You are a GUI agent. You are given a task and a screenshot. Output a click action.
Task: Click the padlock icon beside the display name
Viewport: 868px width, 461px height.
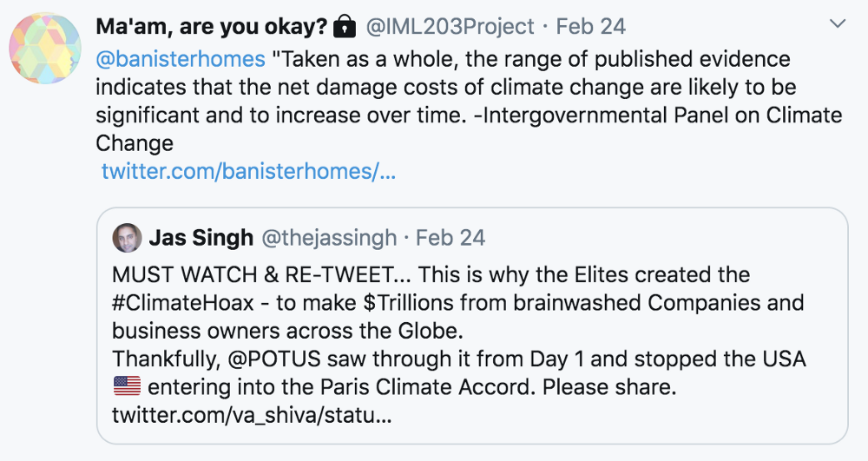(345, 27)
